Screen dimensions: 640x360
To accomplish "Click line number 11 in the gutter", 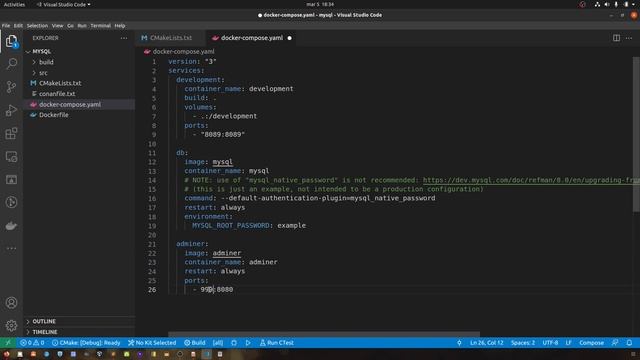I will 152,153.
